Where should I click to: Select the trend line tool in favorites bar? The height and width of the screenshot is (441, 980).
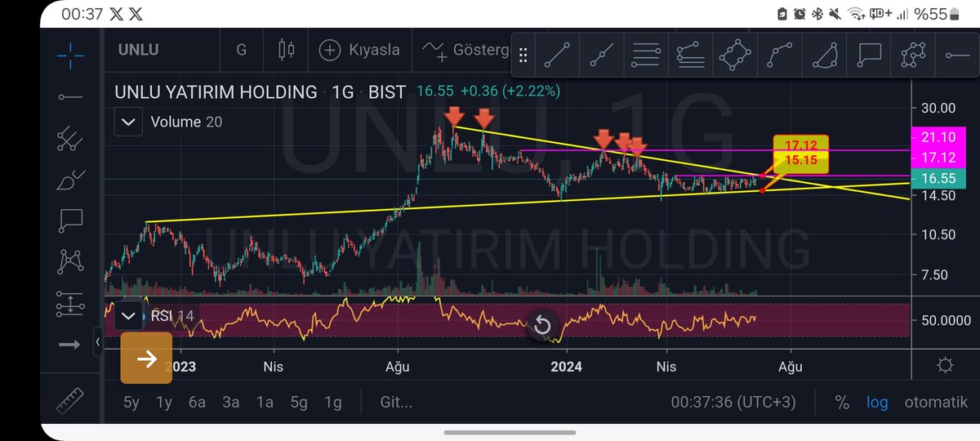click(557, 55)
